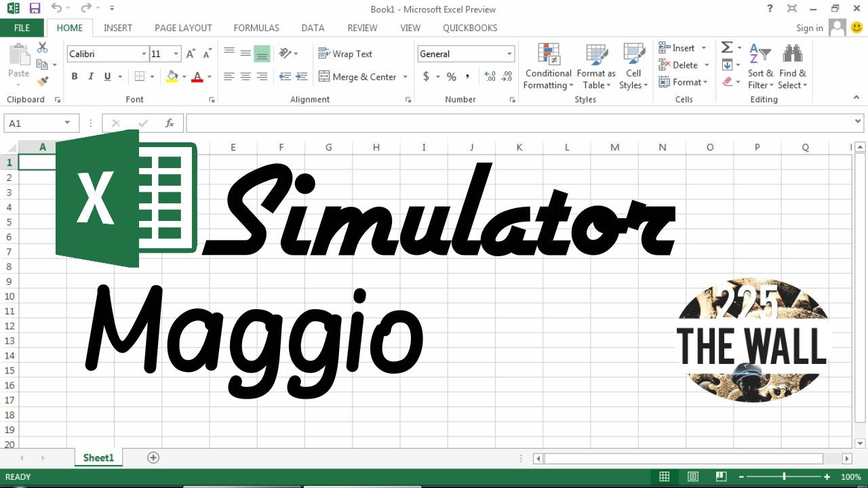Image resolution: width=868 pixels, height=488 pixels.
Task: Toggle Underline formatting
Action: [107, 77]
